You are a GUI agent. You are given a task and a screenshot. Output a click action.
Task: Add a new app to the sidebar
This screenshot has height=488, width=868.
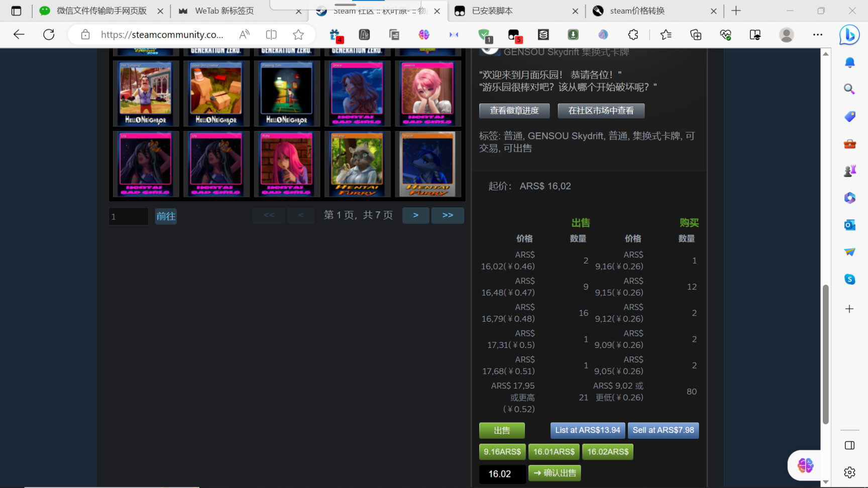coord(849,309)
